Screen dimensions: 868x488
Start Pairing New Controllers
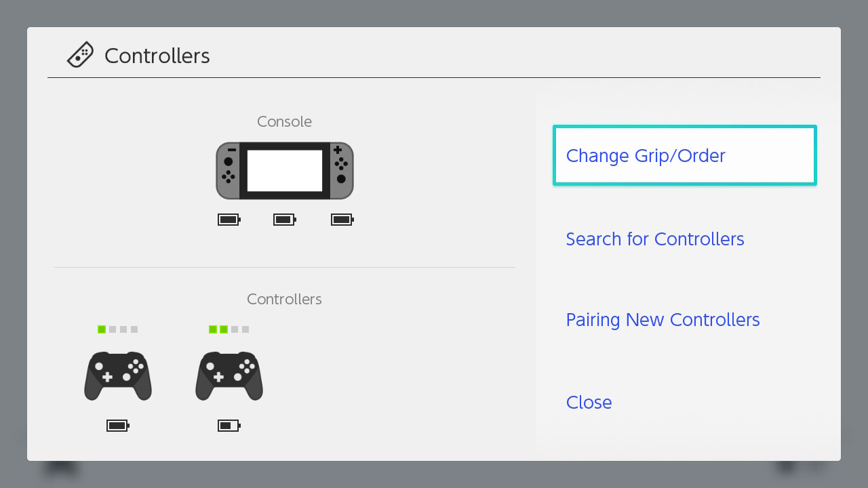coord(663,319)
